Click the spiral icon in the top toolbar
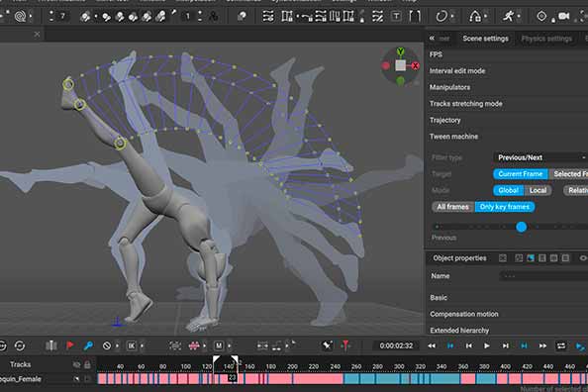Viewport: 588px width, 392px height. click(x=20, y=16)
